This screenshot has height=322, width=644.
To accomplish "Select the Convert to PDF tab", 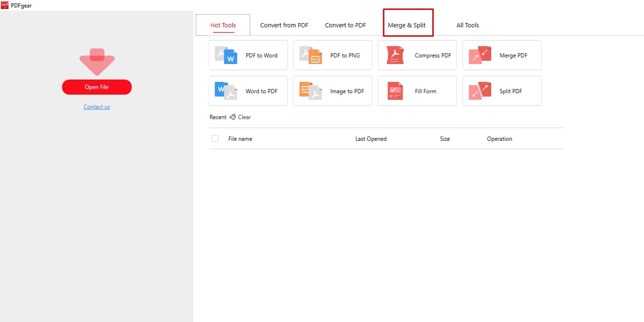I will [345, 25].
